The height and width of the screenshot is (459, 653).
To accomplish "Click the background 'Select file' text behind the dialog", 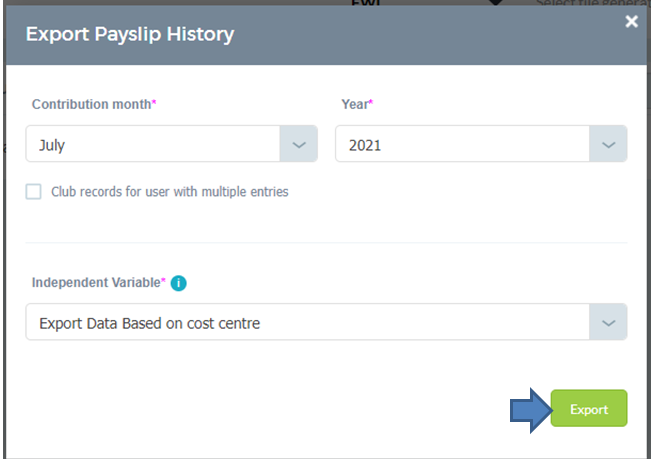I will click(x=591, y=3).
